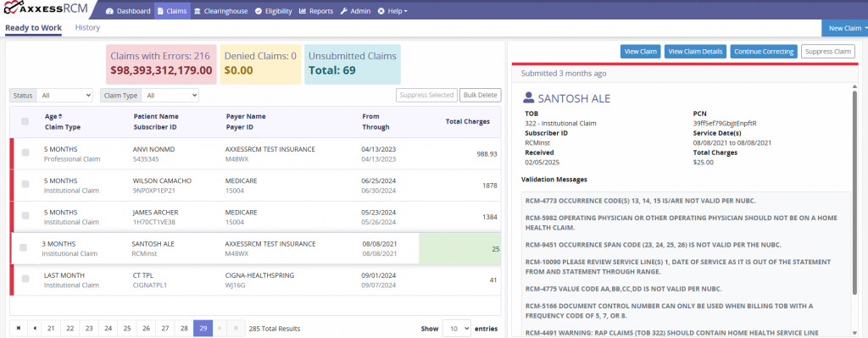The image size is (868, 338).
Task: Click the View Claim Details button
Action: coord(695,52)
